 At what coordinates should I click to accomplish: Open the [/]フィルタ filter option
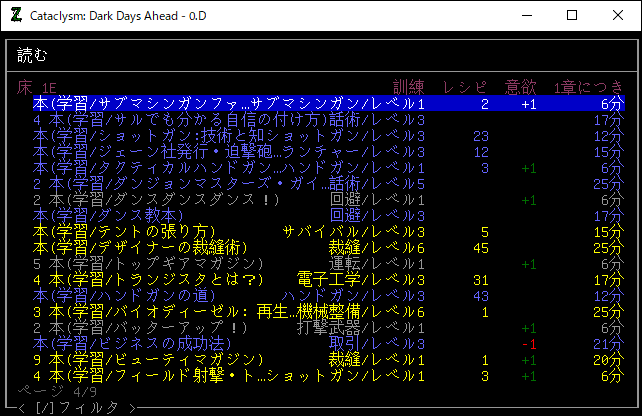tap(76, 408)
